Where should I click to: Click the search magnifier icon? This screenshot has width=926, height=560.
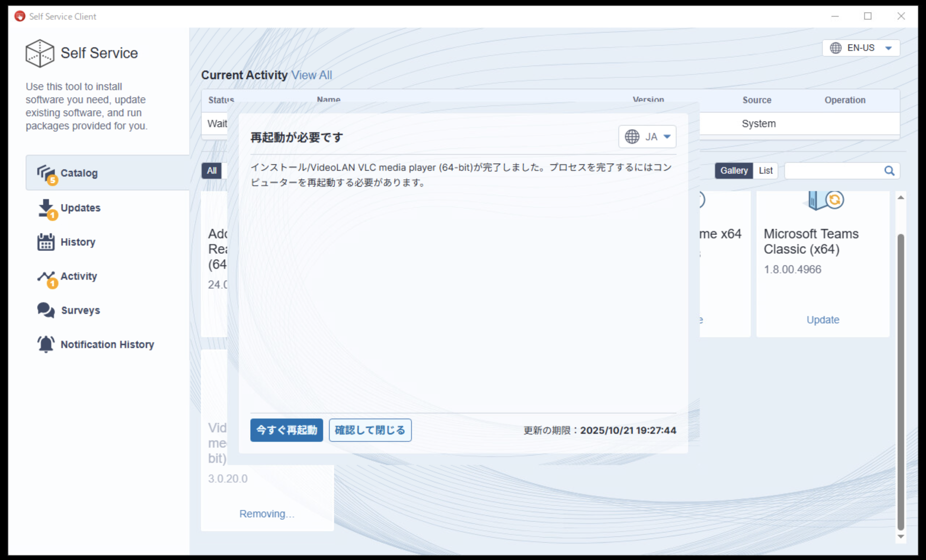[889, 171]
